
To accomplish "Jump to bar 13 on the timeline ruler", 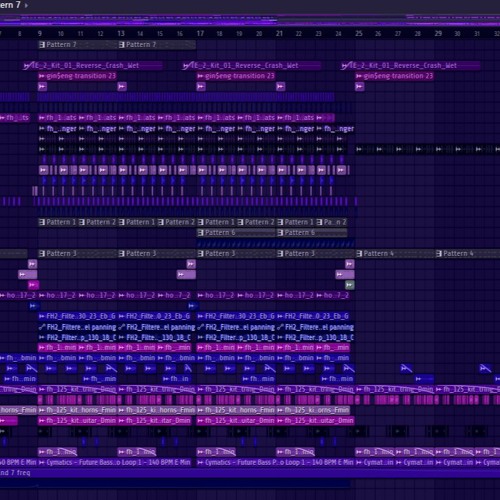I will 121,33.
